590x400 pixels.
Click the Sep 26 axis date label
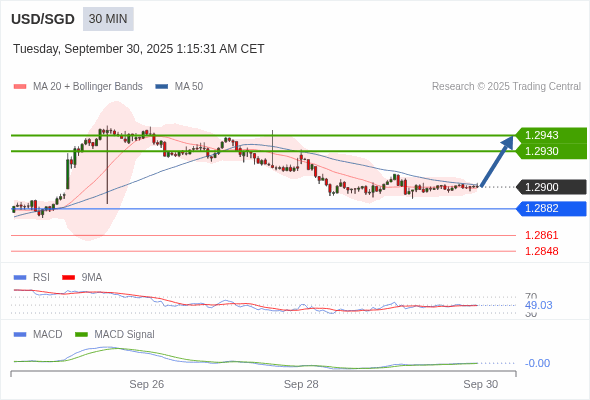pyautogui.click(x=147, y=384)
